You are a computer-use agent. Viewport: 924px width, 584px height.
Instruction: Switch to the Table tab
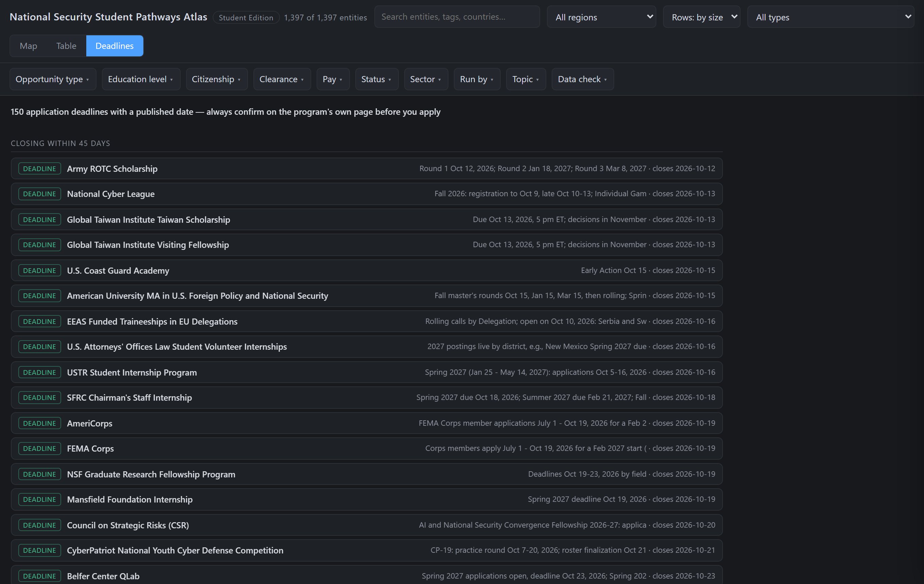66,45
